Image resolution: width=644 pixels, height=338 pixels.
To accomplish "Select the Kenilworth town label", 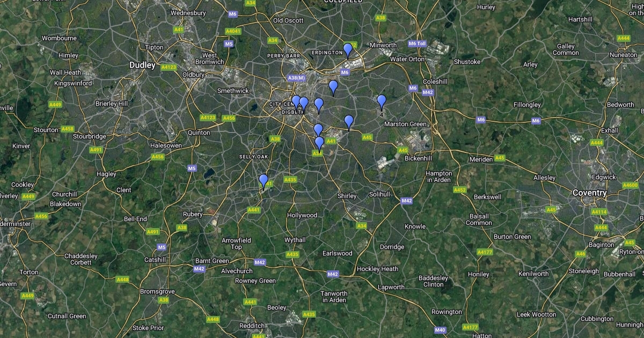I will (534, 274).
